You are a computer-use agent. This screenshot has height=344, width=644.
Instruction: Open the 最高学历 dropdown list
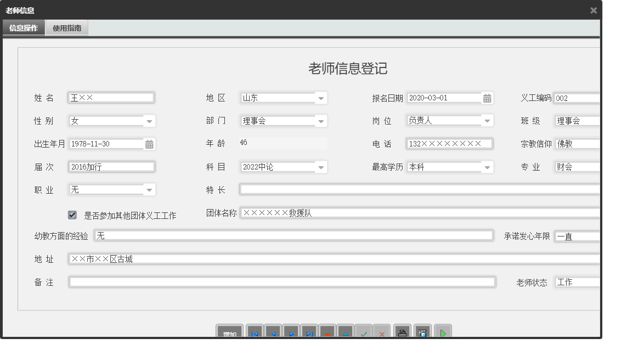[x=487, y=167]
